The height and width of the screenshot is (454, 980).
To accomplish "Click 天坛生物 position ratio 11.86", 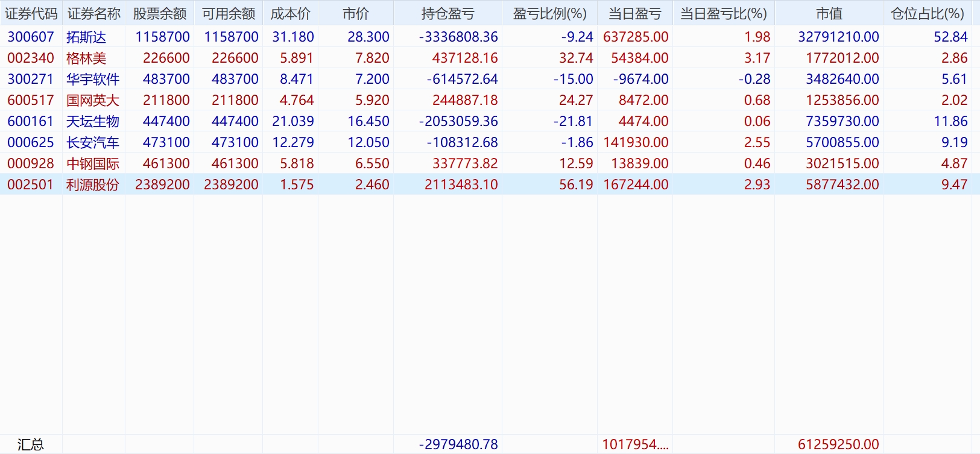I will coord(950,121).
